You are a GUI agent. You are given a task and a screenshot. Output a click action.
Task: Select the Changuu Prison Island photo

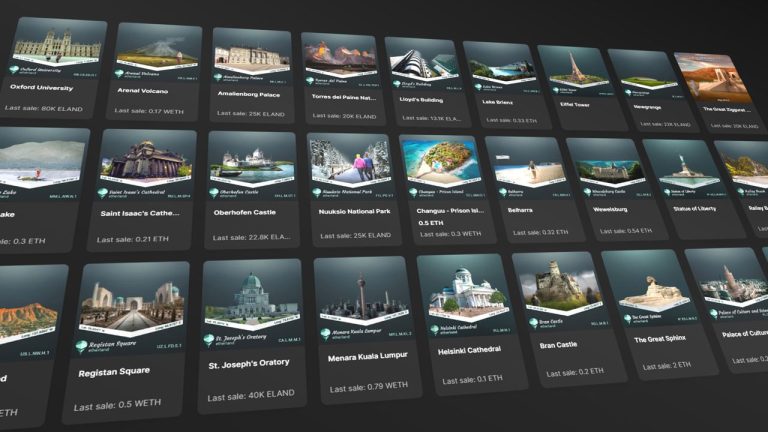439,160
